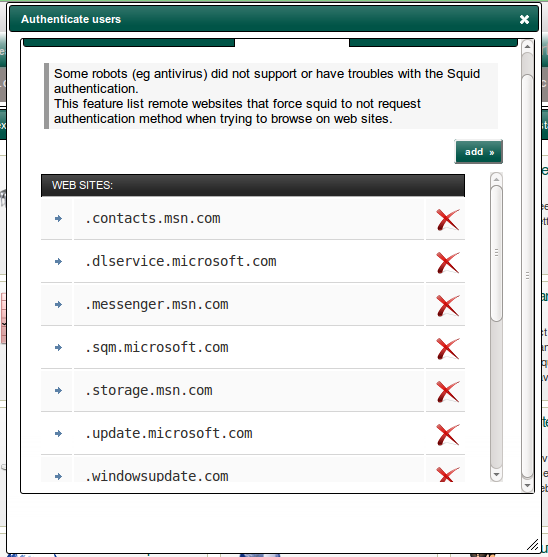Delete the .contacts.msn.com entry
This screenshot has width=548, height=557.
coord(447,220)
